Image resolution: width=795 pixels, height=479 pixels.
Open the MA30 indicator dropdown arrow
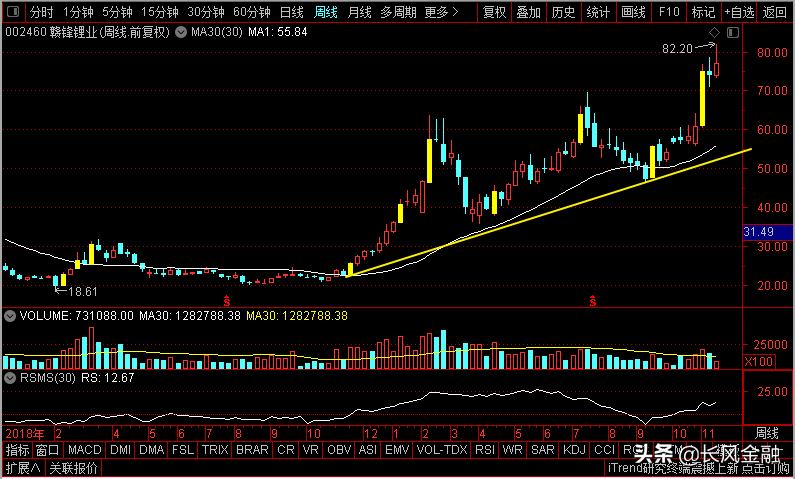point(181,33)
